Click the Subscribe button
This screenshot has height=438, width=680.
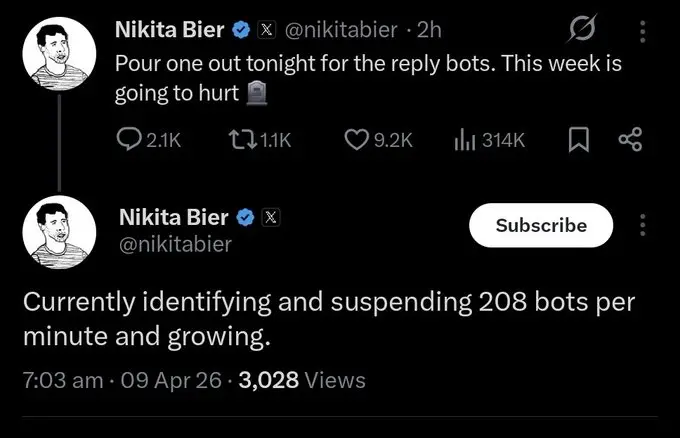(x=541, y=225)
